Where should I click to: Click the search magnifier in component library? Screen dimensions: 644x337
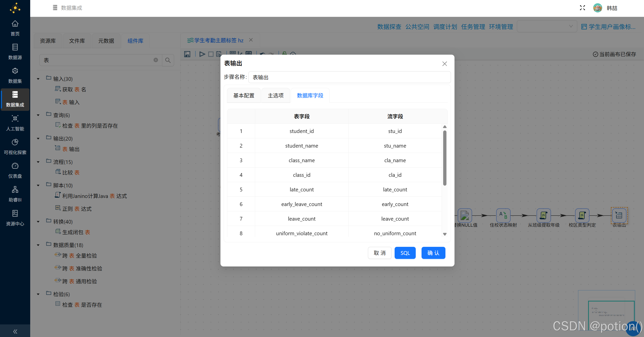click(168, 60)
